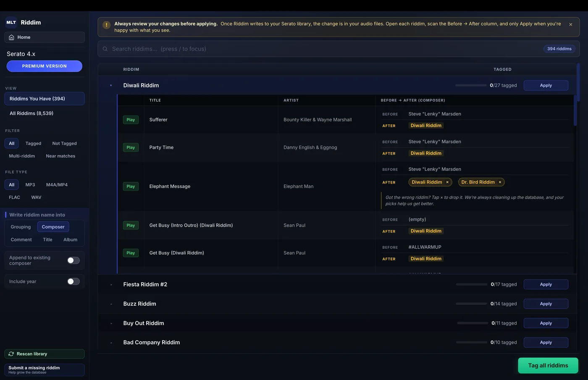Screen dimensions: 588x380
Task: Expand the Buy Out Riddim group
Action: pos(111,323)
